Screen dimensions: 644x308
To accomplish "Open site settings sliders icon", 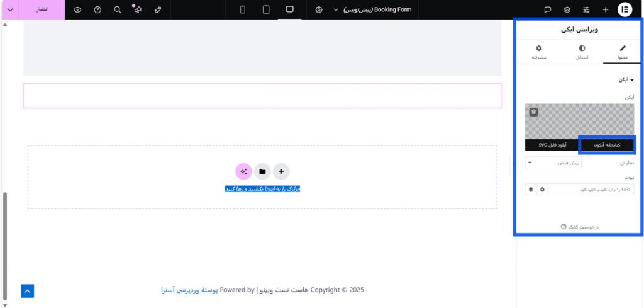I will tap(586, 9).
